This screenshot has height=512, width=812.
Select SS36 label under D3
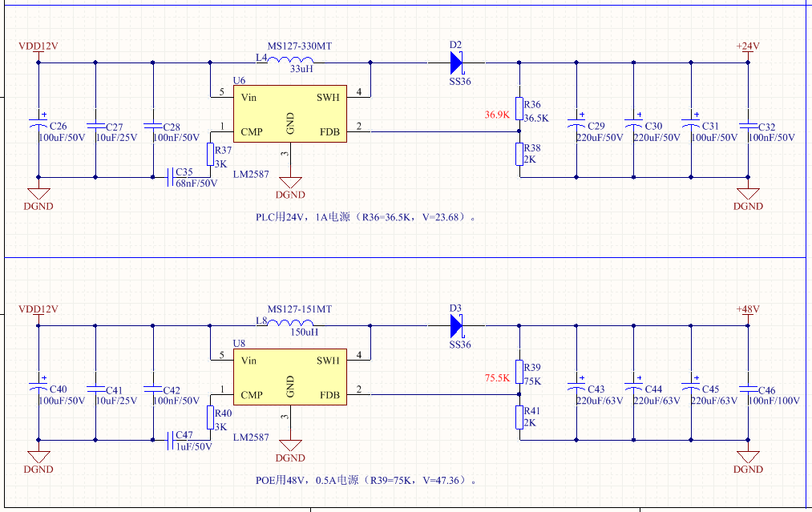point(460,345)
